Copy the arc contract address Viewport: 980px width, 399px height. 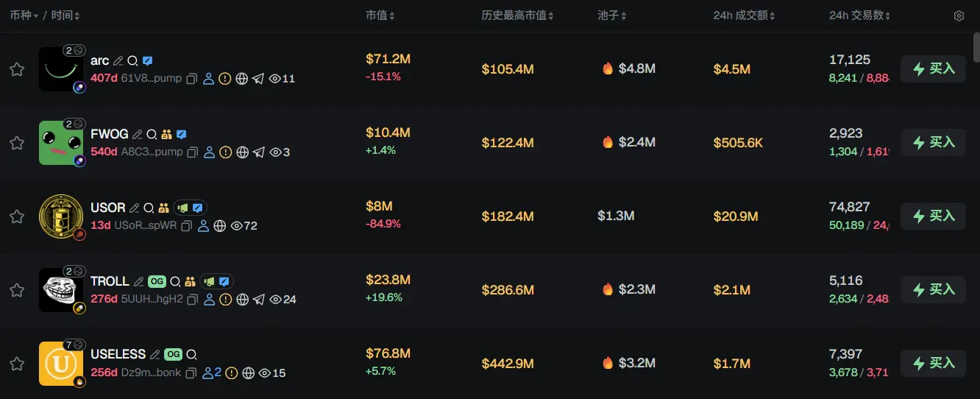(x=192, y=79)
